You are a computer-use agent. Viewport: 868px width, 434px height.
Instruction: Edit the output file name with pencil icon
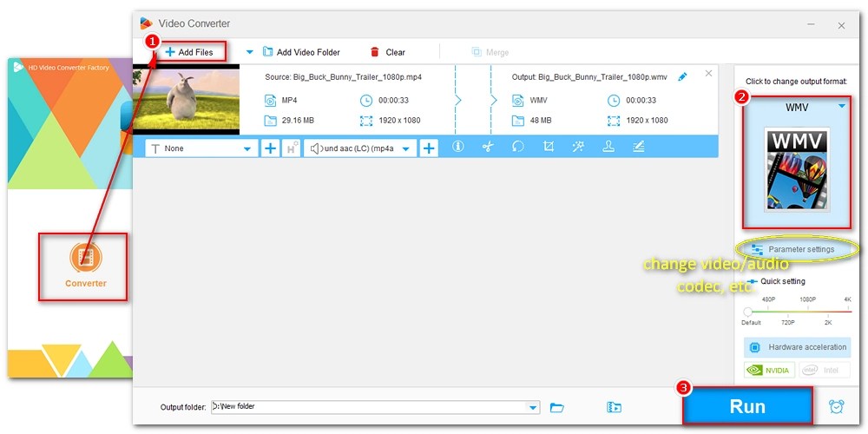682,77
